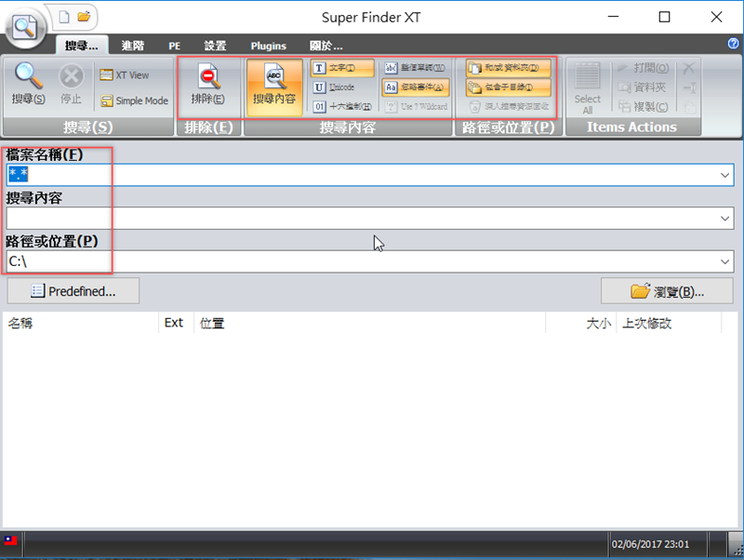Open the 進階 advanced tab
The image size is (744, 560).
tap(132, 46)
